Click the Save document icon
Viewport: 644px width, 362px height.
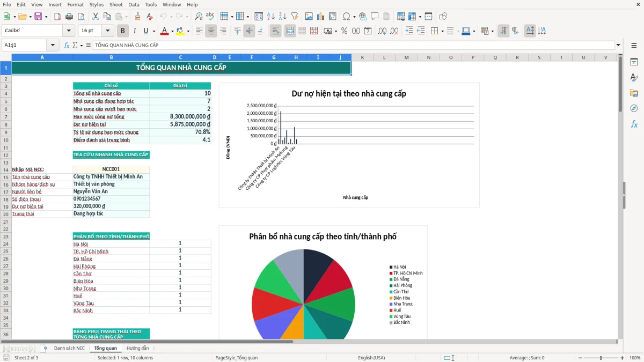pyautogui.click(x=38, y=17)
